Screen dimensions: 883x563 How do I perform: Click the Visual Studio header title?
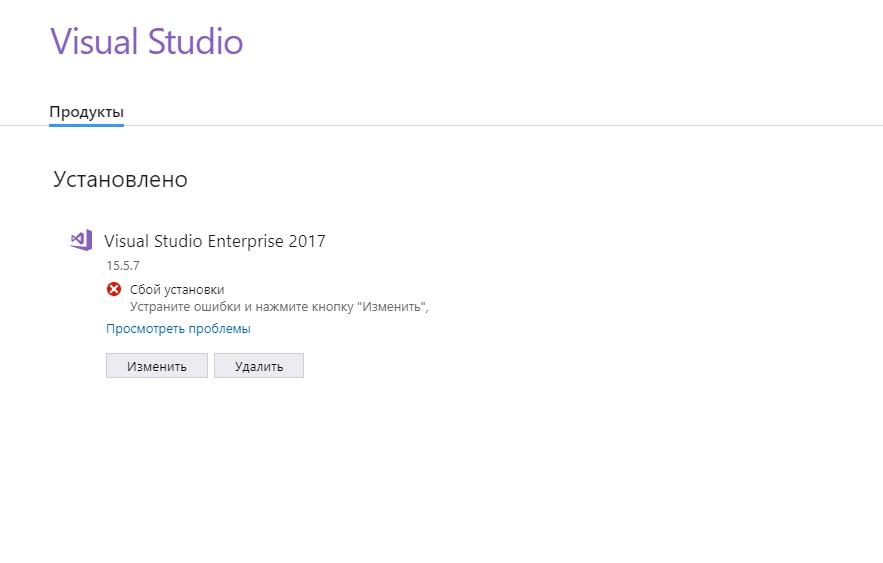[x=146, y=42]
